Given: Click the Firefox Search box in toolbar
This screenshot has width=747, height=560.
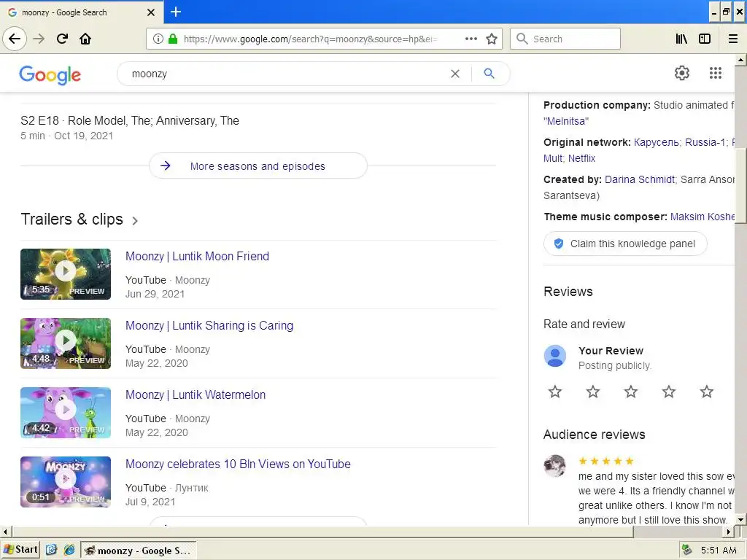Looking at the screenshot, I should [565, 39].
